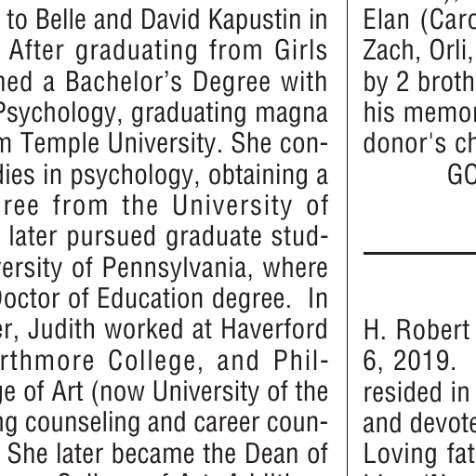The height and width of the screenshot is (476, 476).
Task: Click the name "Kapustin" in the first line
Action: [254, 20]
